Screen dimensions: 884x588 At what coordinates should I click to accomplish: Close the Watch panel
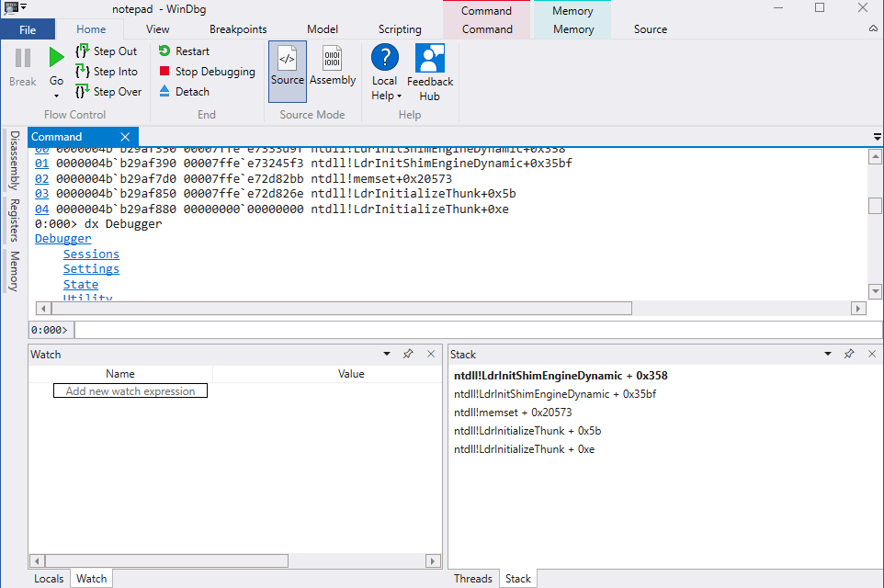pyautogui.click(x=431, y=354)
